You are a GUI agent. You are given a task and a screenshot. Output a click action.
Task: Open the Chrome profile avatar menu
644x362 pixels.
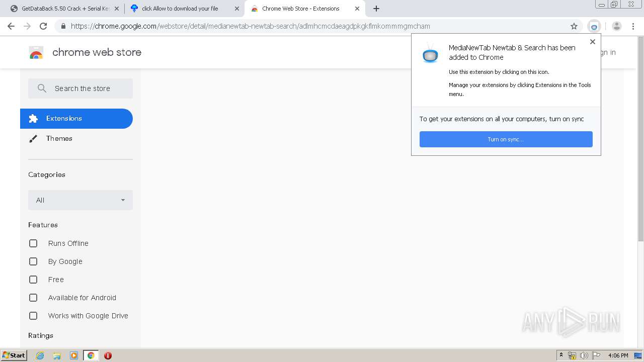pyautogui.click(x=617, y=26)
